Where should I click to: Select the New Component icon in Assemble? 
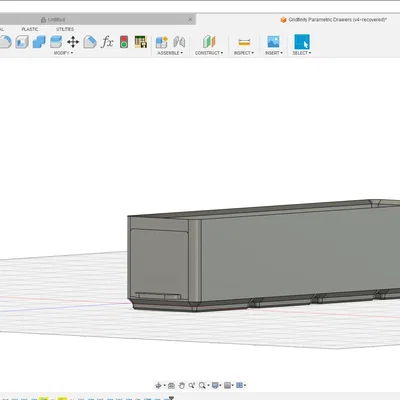pos(162,42)
